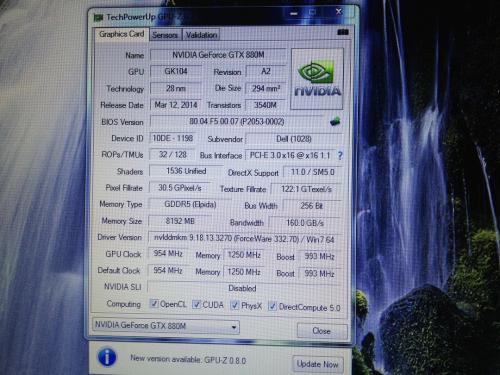Click the Name field showing GTX 880M
The width and height of the screenshot is (500, 375).
coord(218,55)
